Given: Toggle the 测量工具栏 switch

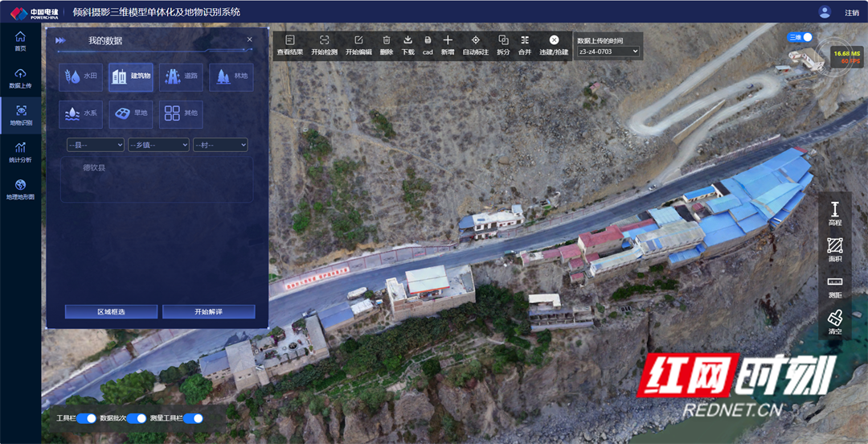Looking at the screenshot, I should pos(193,418).
